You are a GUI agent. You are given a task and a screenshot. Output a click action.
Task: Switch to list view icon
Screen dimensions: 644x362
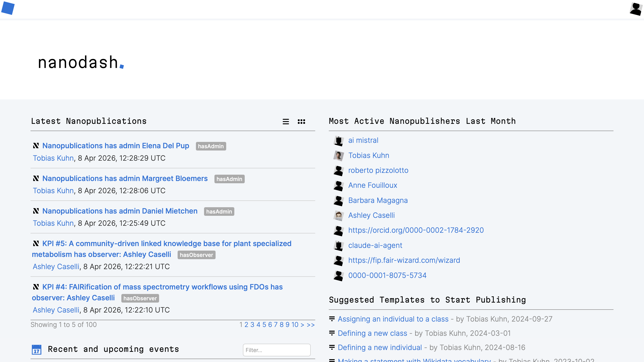tap(286, 122)
